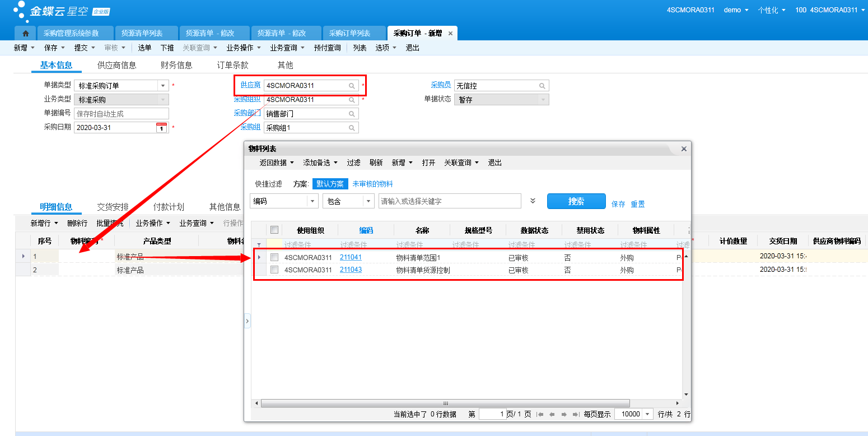Close the 物料列表 dialog

coord(684,149)
